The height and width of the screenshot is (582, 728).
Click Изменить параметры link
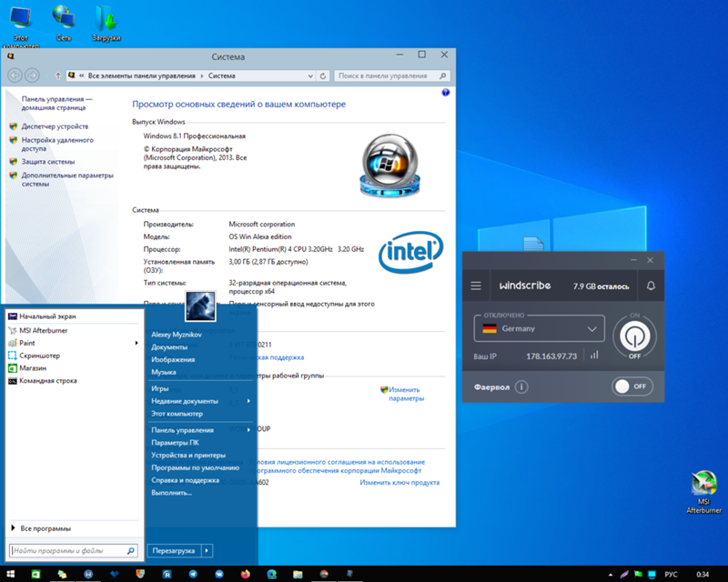(406, 394)
